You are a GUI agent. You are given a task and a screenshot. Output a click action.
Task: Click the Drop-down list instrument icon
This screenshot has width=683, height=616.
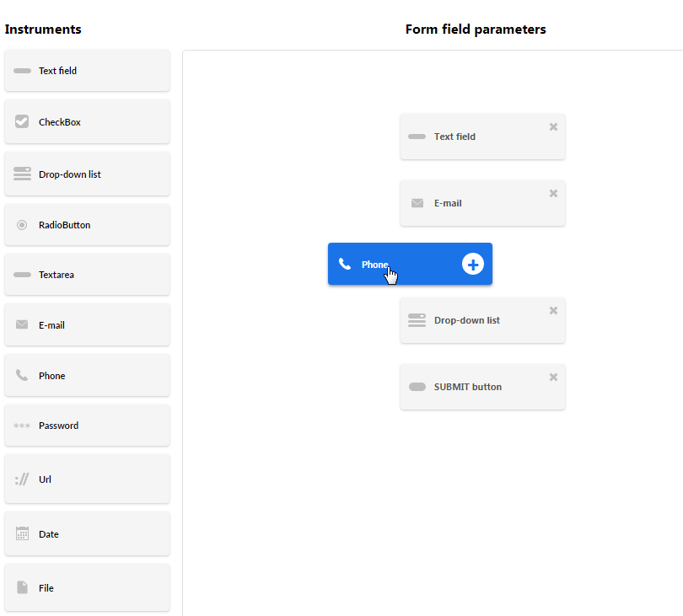pyautogui.click(x=22, y=174)
